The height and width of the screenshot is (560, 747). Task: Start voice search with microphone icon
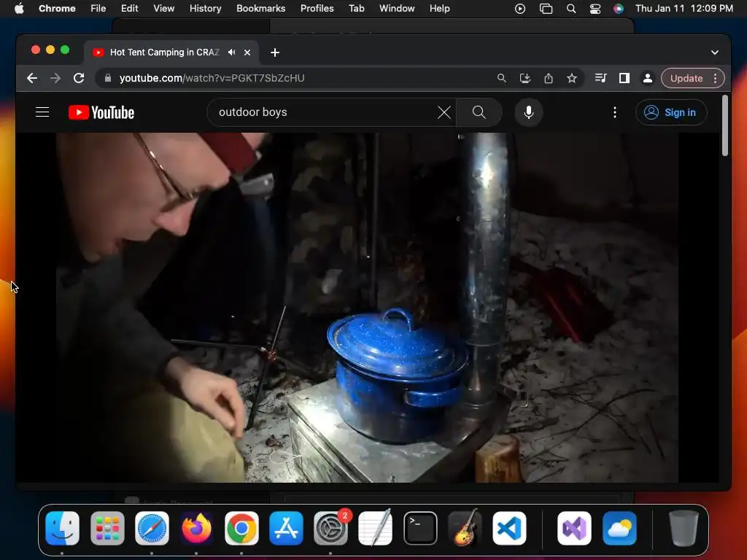528,112
